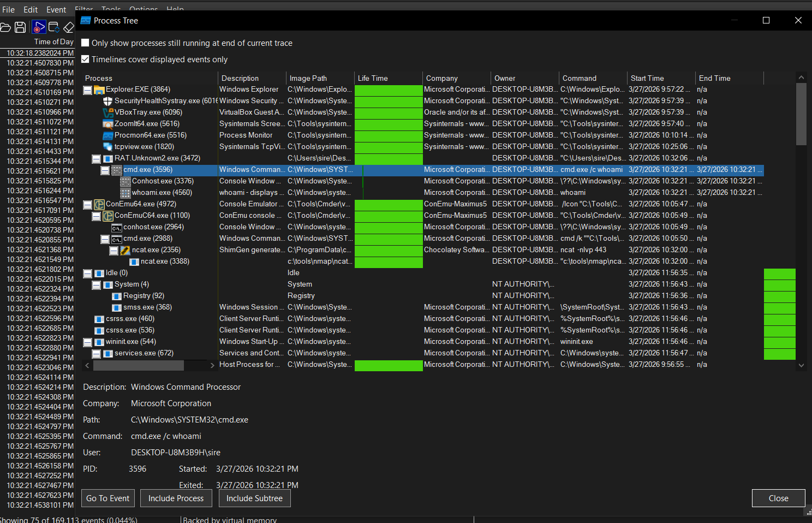
Task: Click the eraser Clear display icon
Action: [69, 27]
